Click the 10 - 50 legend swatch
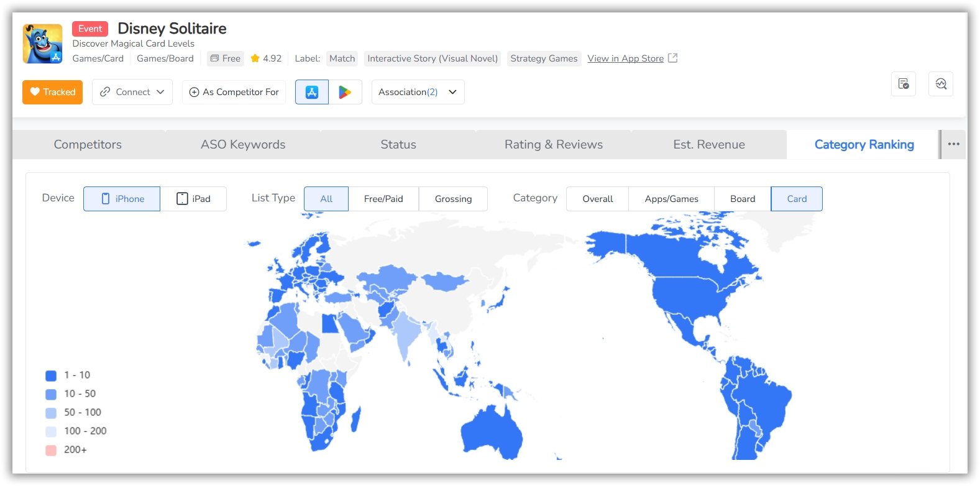This screenshot has width=980, height=486. coord(51,394)
